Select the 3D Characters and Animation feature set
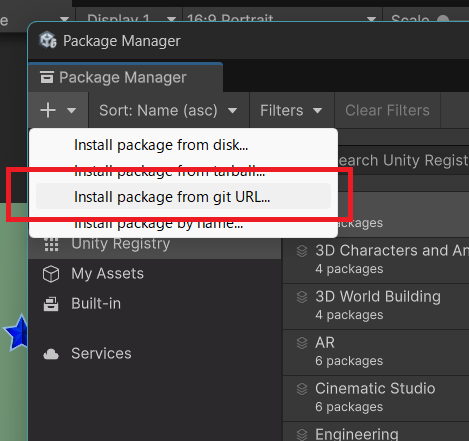 click(376, 260)
